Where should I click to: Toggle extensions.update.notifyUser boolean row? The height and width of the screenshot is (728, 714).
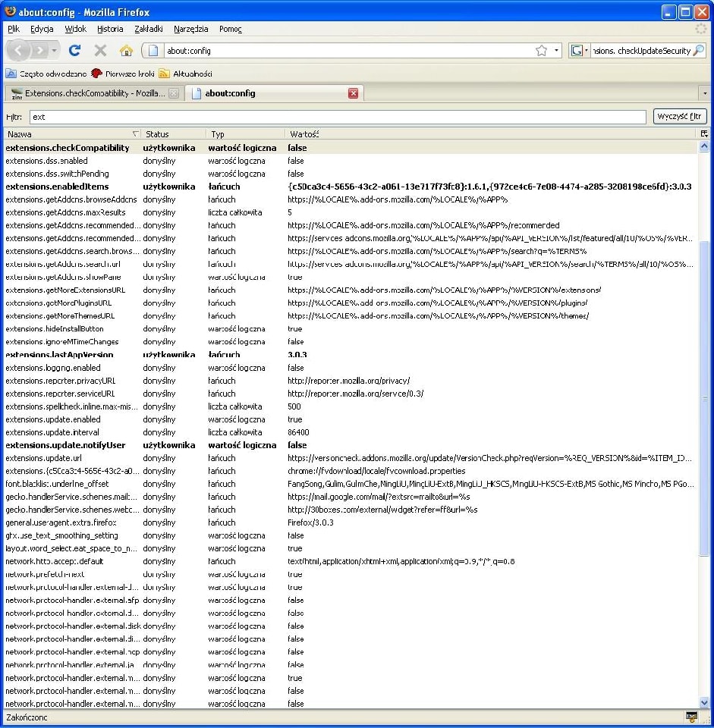[x=65, y=445]
